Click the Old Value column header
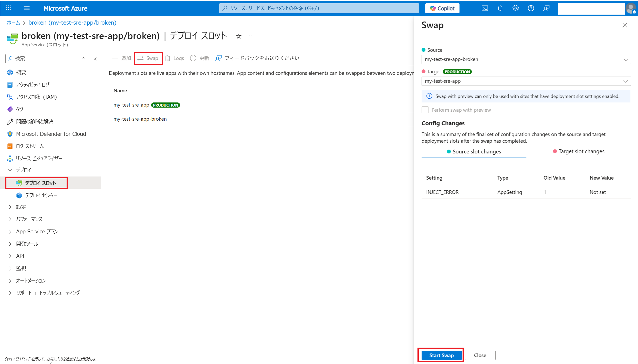 554,178
